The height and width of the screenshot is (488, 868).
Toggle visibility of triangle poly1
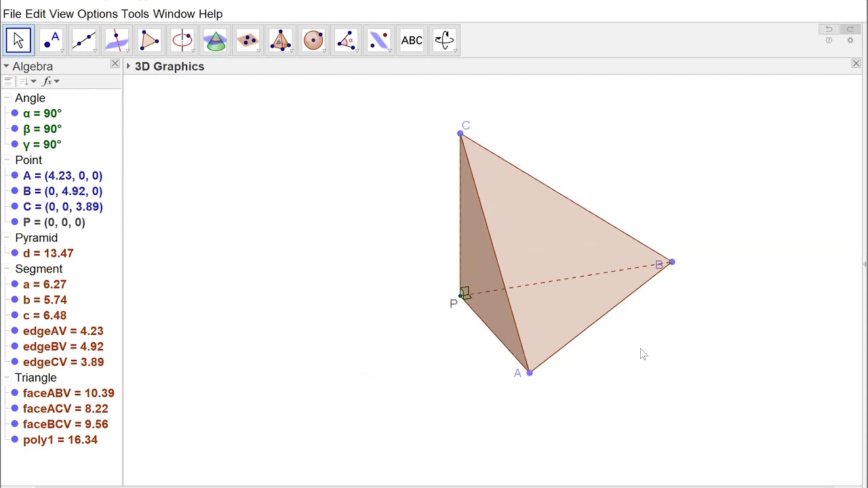tap(15, 440)
